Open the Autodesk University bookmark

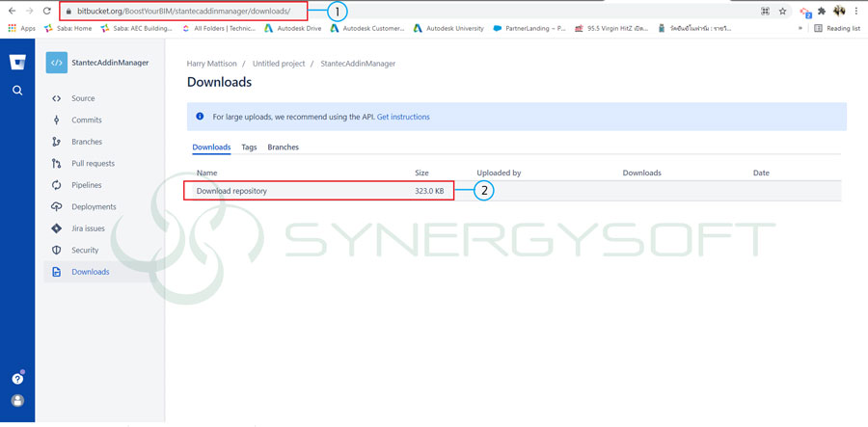[448, 28]
